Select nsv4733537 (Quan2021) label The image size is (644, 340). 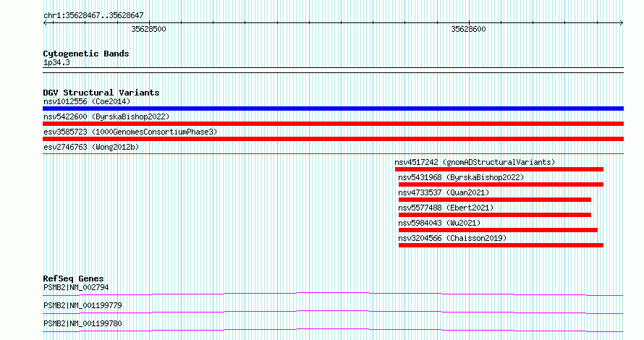point(444,192)
